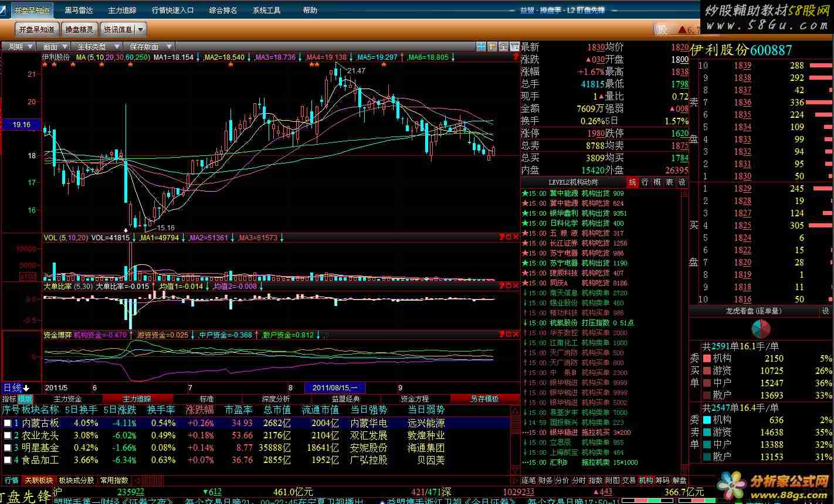Click the red arrow beside the 股 tab

(682, 29)
